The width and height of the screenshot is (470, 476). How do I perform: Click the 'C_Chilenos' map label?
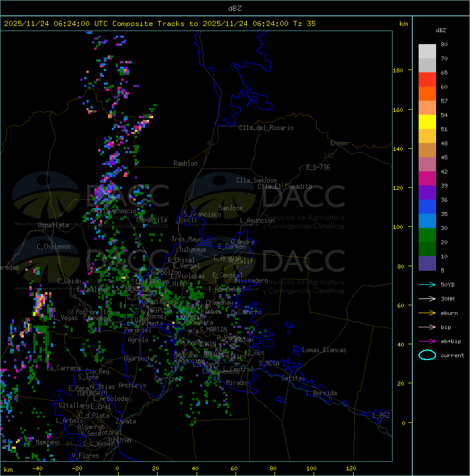pyautogui.click(x=54, y=246)
